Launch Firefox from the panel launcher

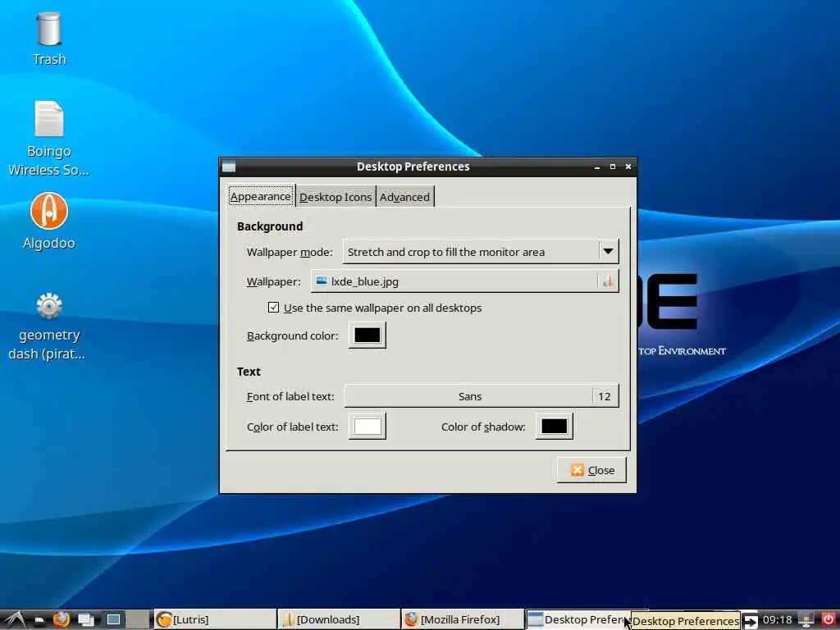(61, 620)
